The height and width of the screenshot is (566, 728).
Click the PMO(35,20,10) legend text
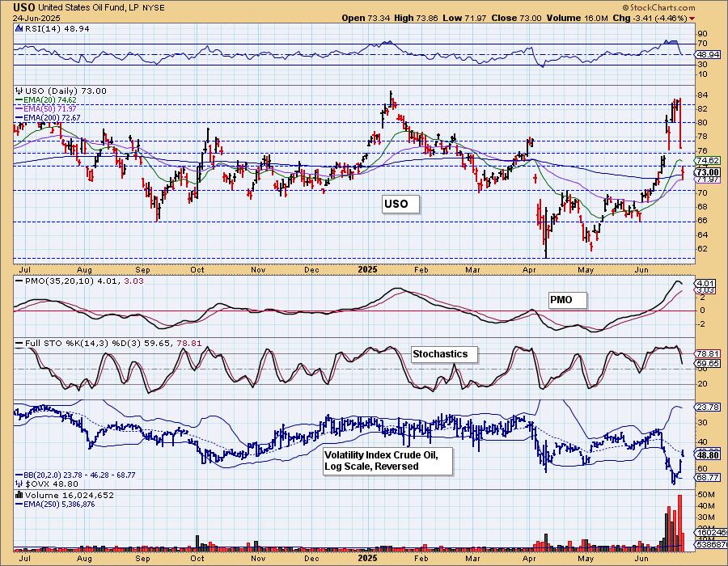pyautogui.click(x=84, y=281)
